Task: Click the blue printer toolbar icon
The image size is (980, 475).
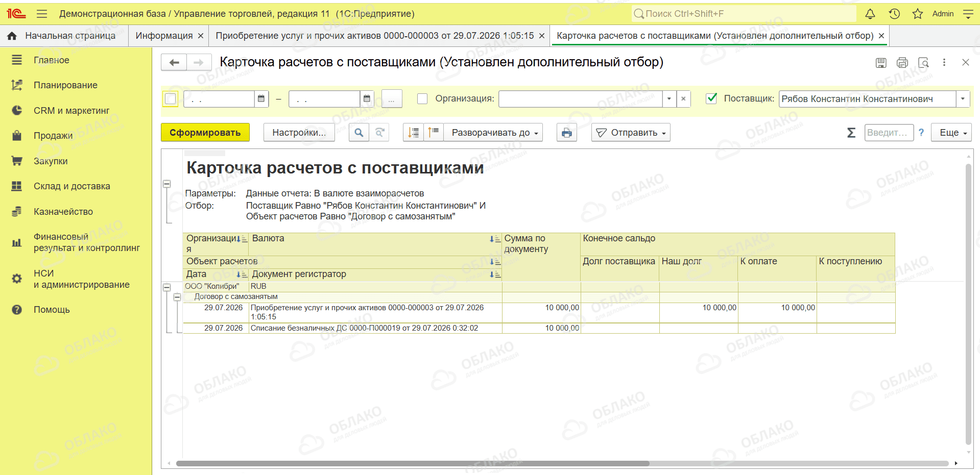Action: point(567,133)
